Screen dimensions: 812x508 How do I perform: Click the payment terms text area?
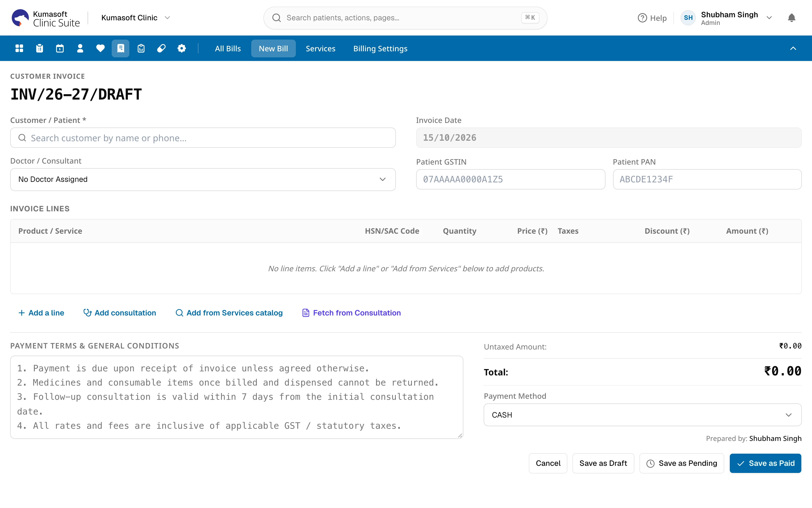click(x=236, y=397)
